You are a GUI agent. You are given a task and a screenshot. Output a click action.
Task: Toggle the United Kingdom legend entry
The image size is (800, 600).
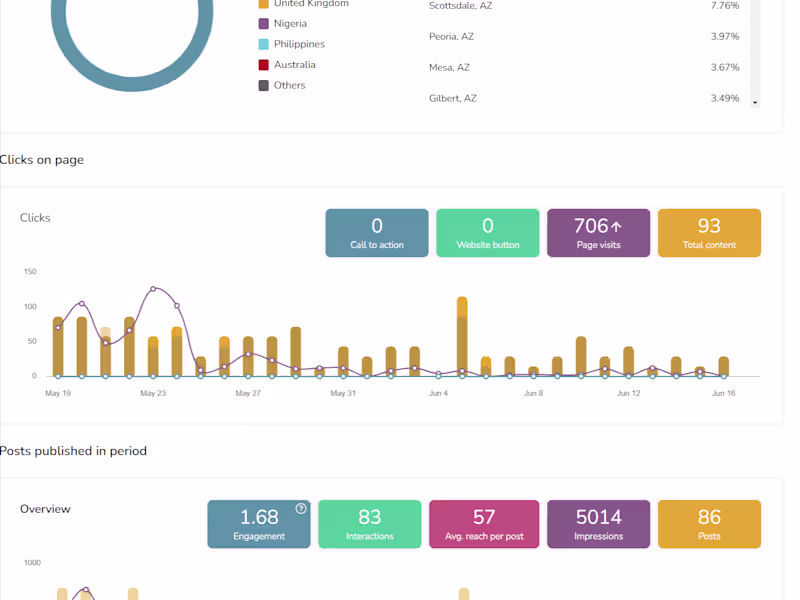[304, 4]
